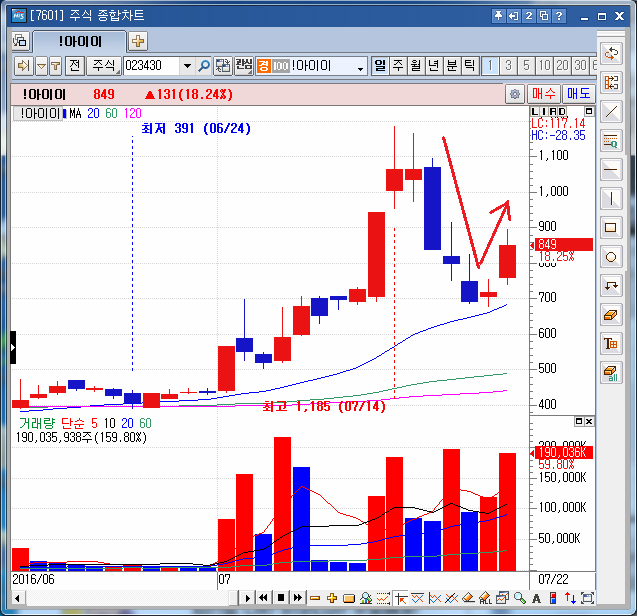This screenshot has width=638, height=616.
Task: Select the vertical line drawing tool
Action: pos(612,198)
